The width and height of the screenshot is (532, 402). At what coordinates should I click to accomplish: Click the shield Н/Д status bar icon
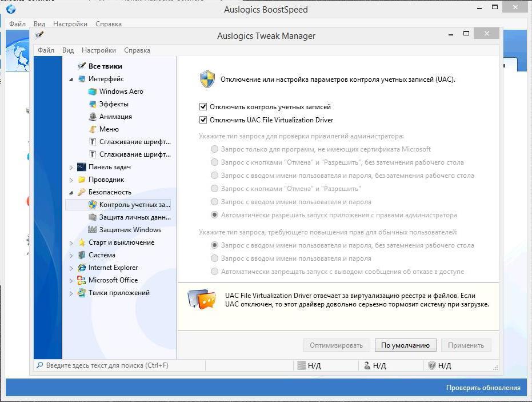pos(431,365)
